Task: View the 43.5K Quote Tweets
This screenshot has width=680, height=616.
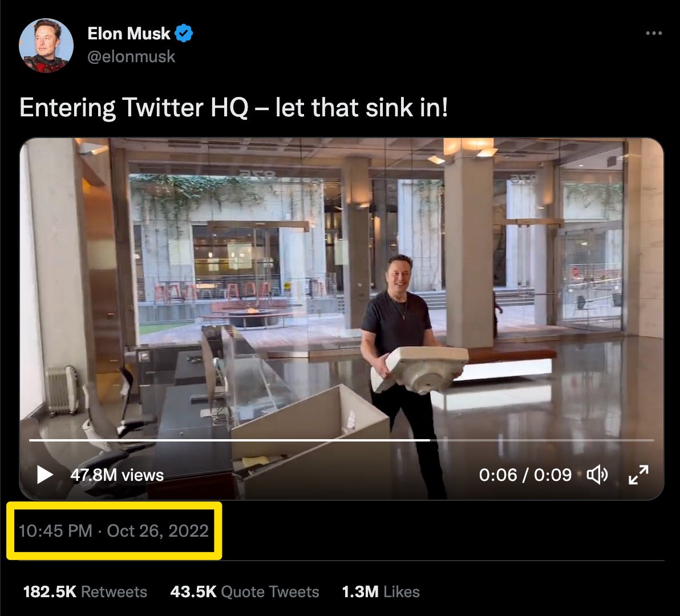Action: [x=245, y=591]
